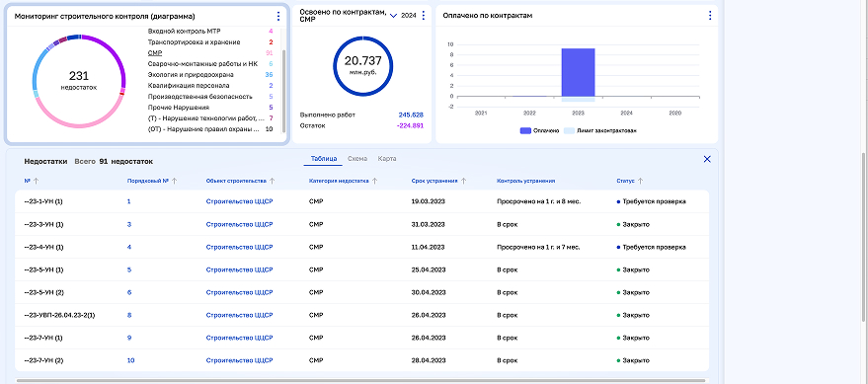Select the underlined СМР legend item
Image resolution: width=868 pixels, height=384 pixels.
click(154, 53)
